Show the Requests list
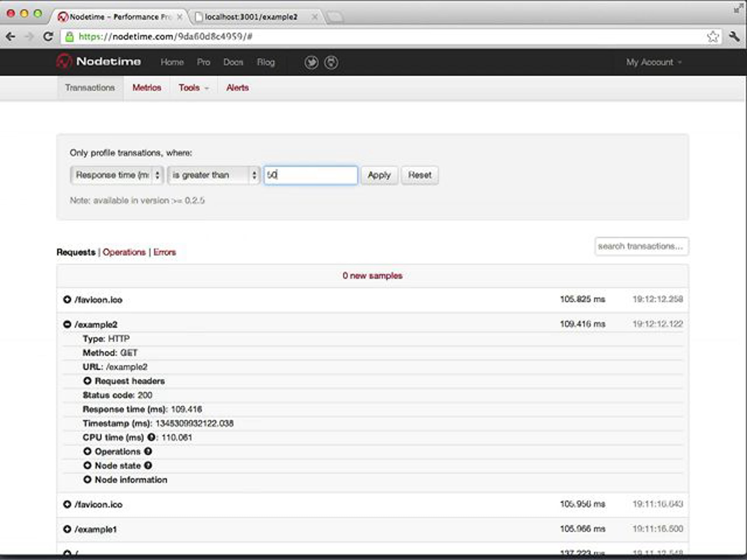Screen dimensions: 747x560 (x=76, y=252)
